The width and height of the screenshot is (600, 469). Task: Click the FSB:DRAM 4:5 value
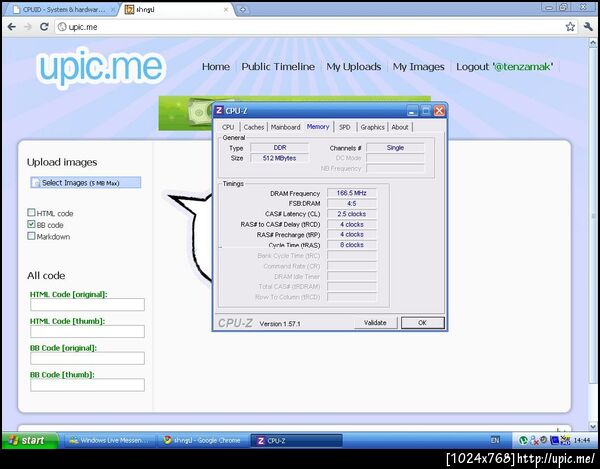352,204
